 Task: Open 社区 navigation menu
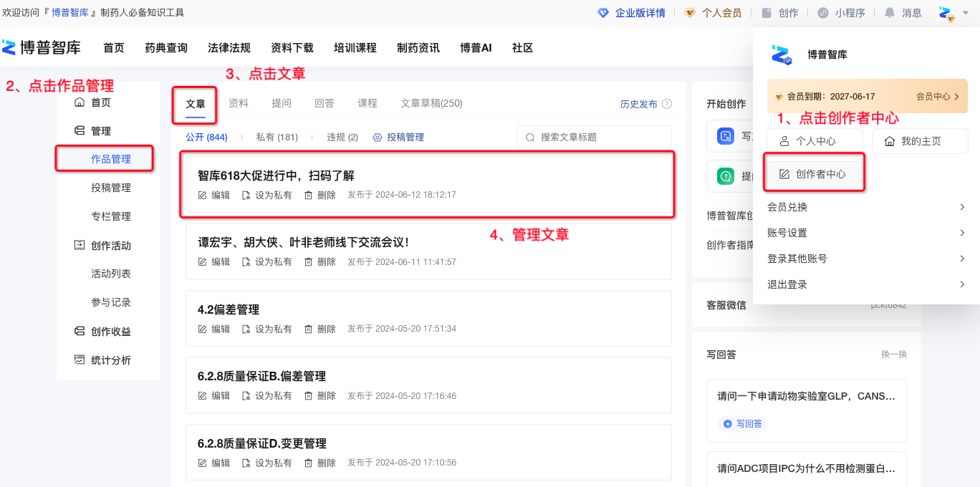(523, 48)
